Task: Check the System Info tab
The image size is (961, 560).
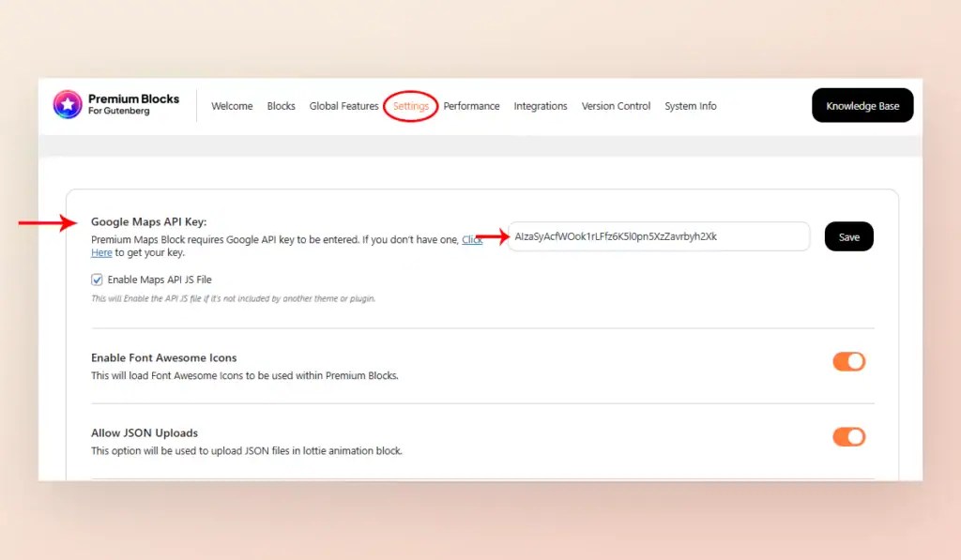Action: pos(691,106)
